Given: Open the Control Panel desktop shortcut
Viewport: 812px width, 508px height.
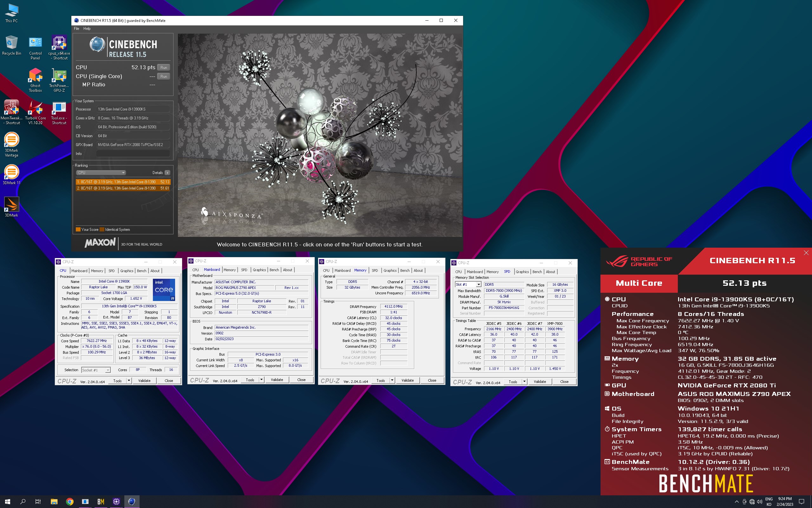Looking at the screenshot, I should point(35,48).
